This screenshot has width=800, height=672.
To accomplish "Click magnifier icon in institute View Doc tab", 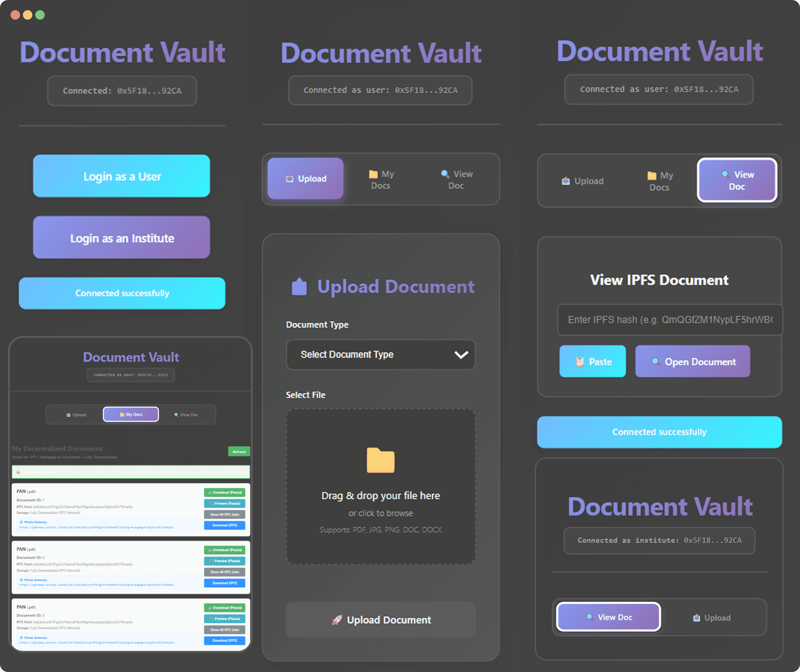I will click(x=590, y=617).
